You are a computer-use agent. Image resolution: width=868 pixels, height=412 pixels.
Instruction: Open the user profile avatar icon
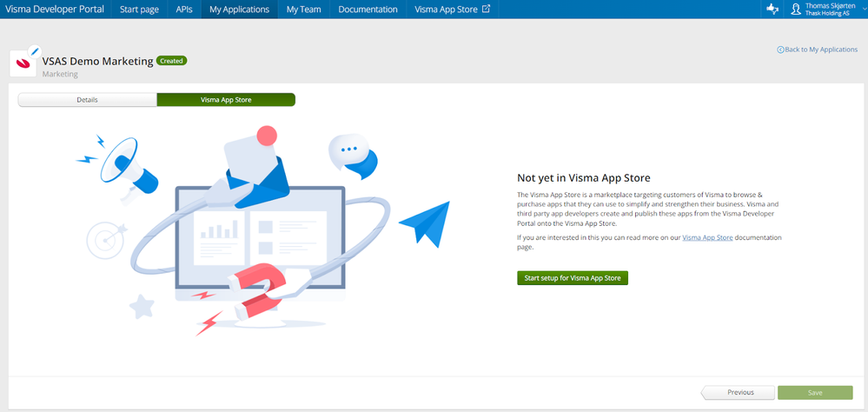796,9
